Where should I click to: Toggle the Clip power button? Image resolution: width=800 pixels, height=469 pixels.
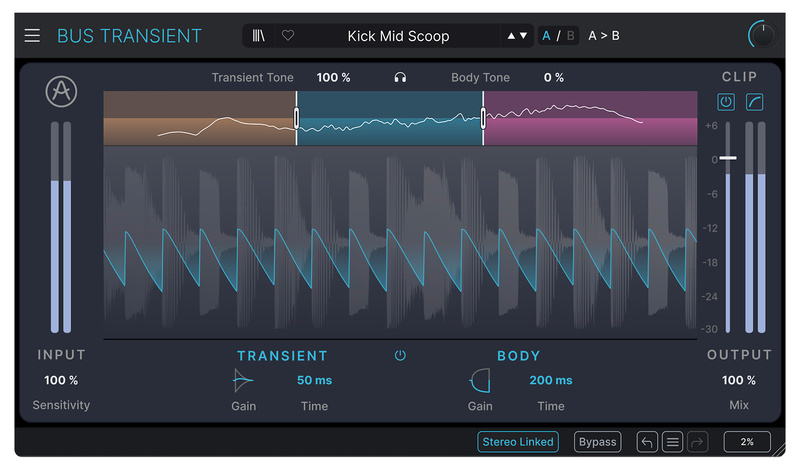point(726,102)
